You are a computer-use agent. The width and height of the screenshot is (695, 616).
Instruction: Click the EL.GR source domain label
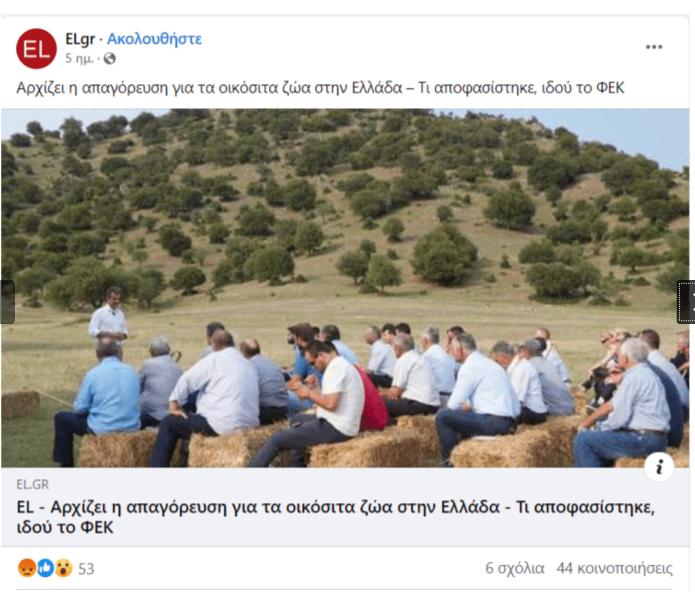tap(33, 484)
